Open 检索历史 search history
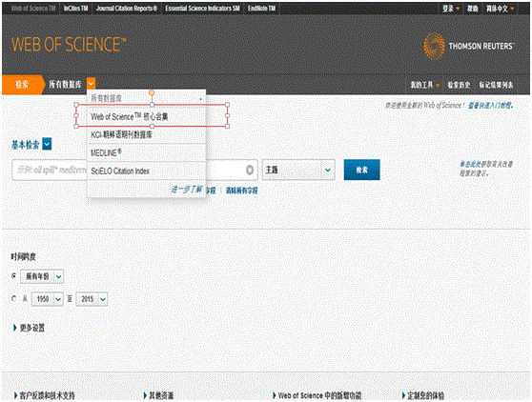The image size is (532, 402). point(459,85)
